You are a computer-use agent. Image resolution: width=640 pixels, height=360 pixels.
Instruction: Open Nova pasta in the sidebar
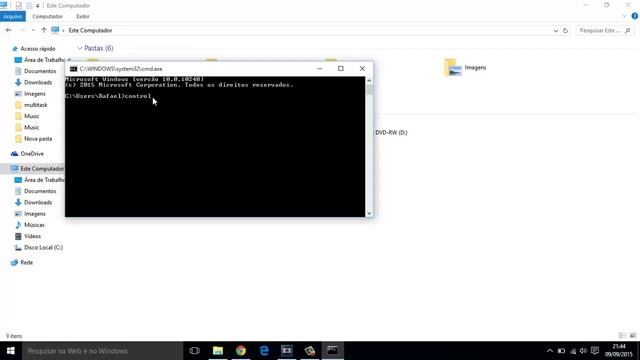38,139
